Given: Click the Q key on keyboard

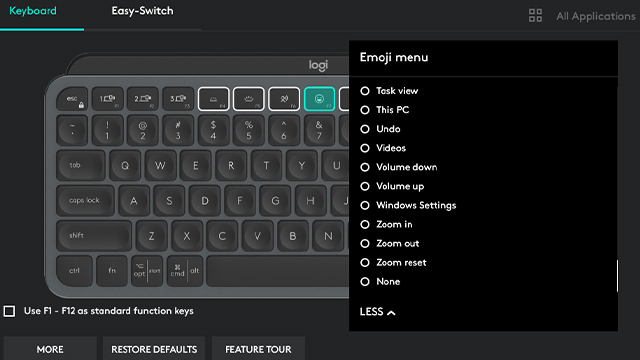Looking at the screenshot, I should point(125,165).
